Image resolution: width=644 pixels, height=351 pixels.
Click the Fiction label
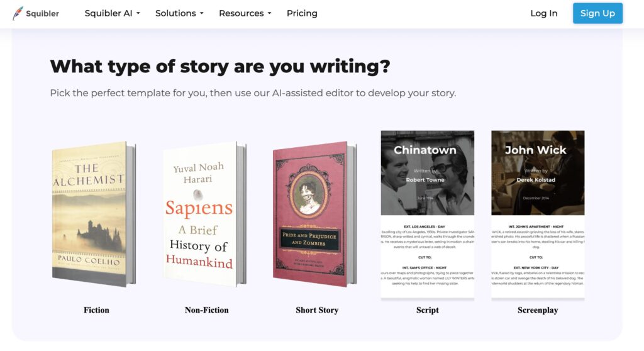[x=96, y=310]
